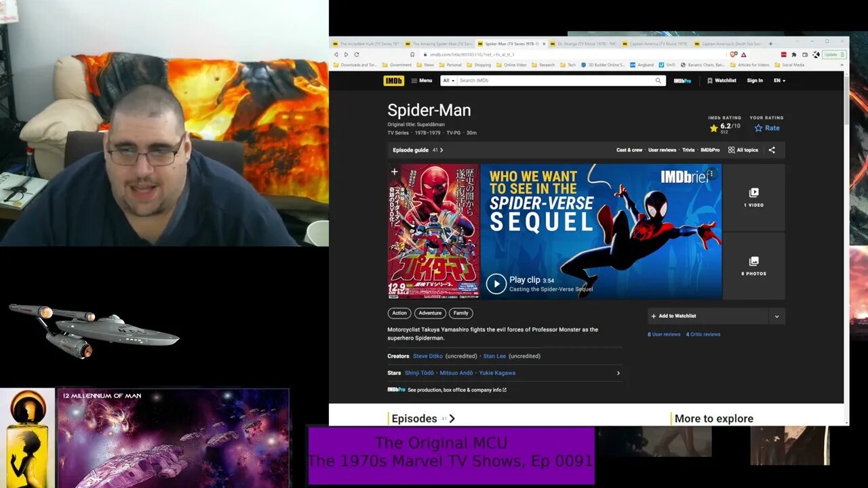Image resolution: width=868 pixels, height=488 pixels.
Task: Open the Watchlist bookmark in header
Action: (722, 81)
